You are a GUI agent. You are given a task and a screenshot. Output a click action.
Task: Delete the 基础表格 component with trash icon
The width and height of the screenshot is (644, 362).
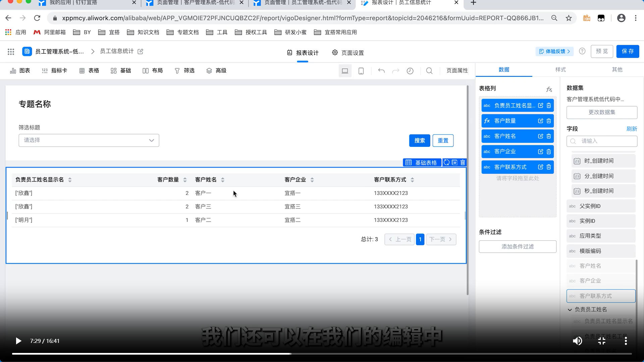[x=463, y=163]
